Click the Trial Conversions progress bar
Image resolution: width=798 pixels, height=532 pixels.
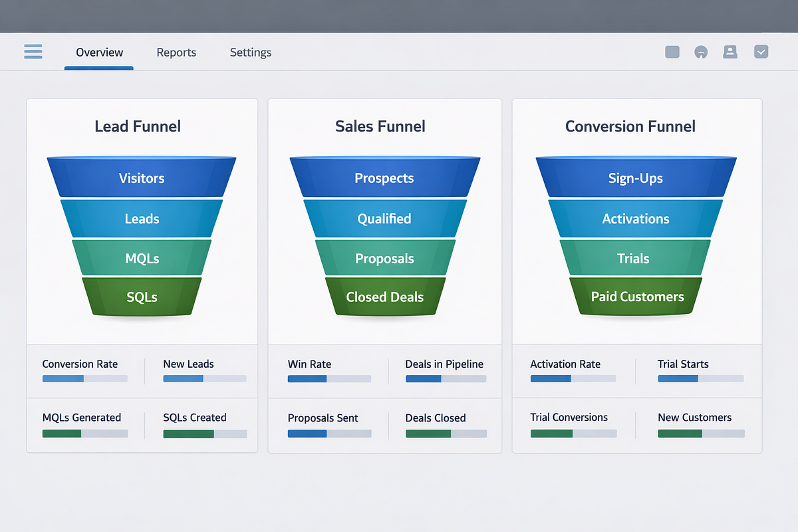573,433
